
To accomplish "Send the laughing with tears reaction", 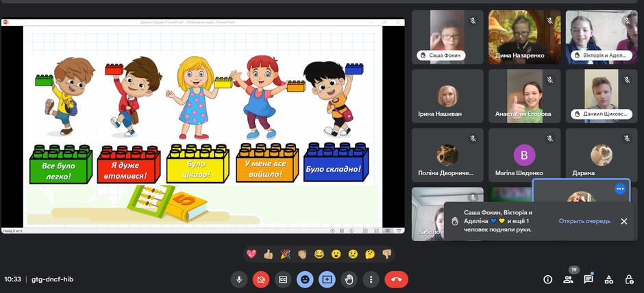I will pyautogui.click(x=319, y=254).
